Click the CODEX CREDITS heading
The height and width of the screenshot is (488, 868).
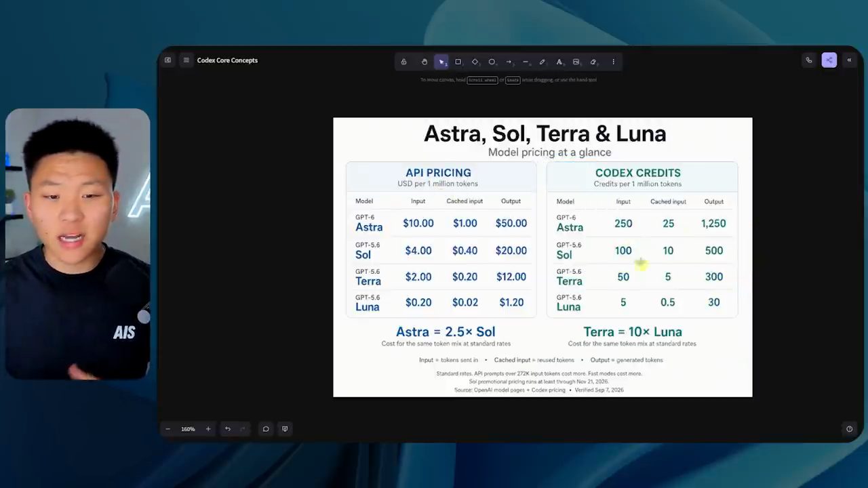pos(638,173)
